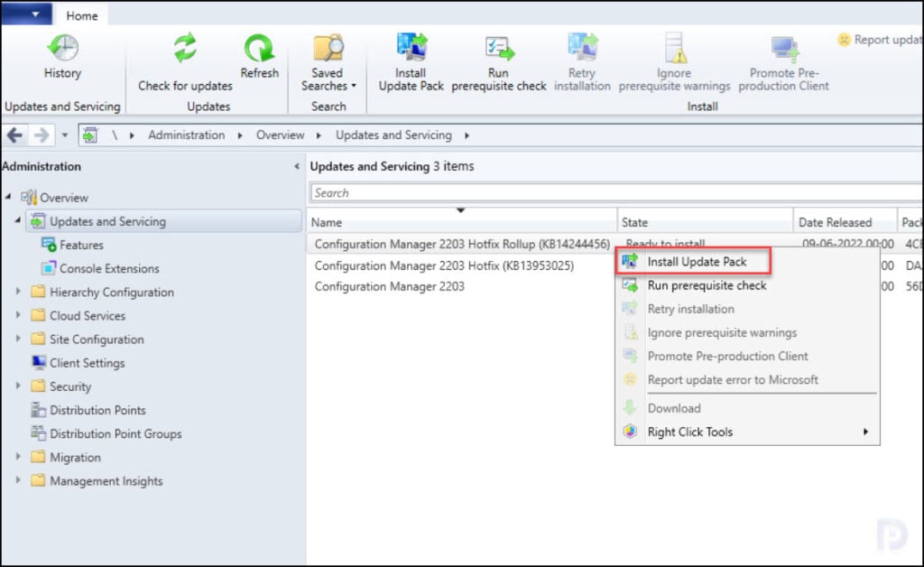Select Features in the tree
This screenshot has width=924, height=567.
tap(80, 245)
